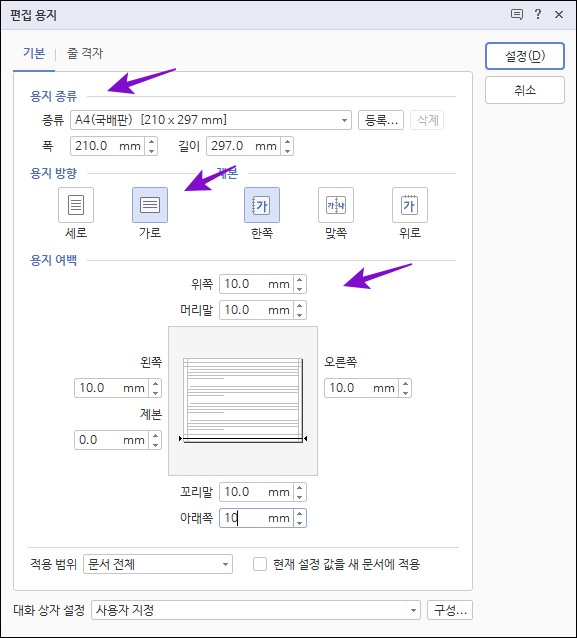
Task: Increase 아래쪽 margin with up stepper
Action: (x=300, y=514)
